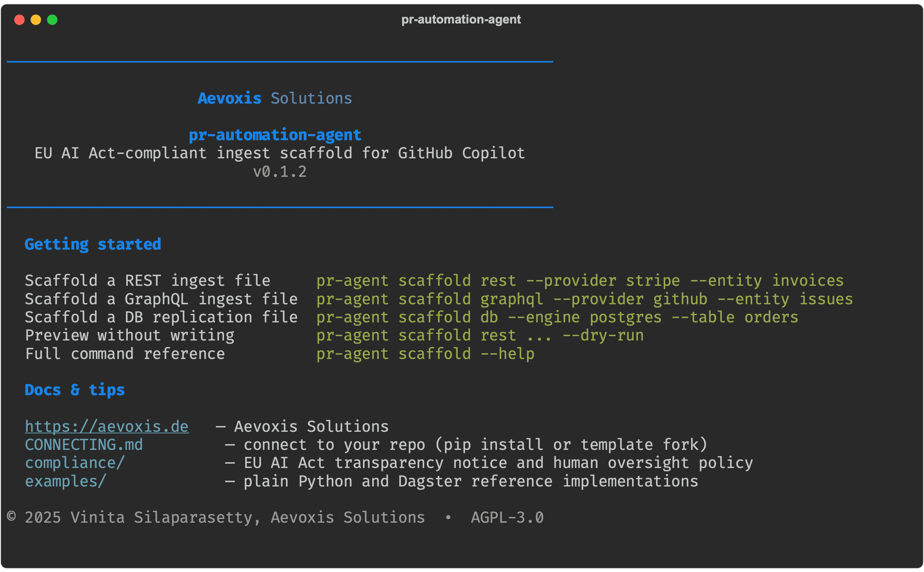Click the Getting started heading
The height and width of the screenshot is (572, 924).
93,244
